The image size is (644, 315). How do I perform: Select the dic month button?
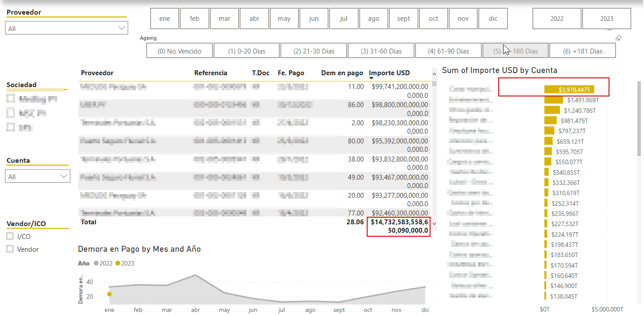coord(493,19)
